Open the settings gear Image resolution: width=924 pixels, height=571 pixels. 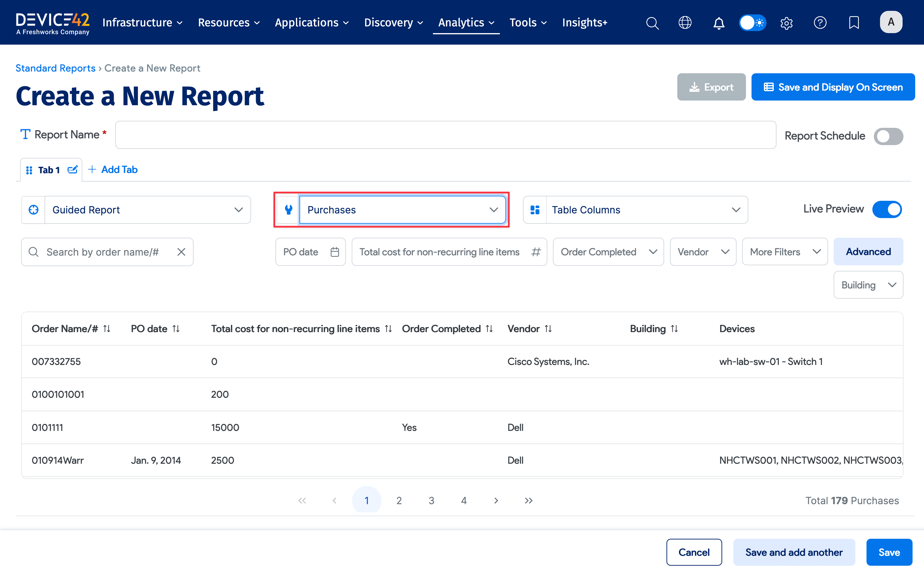pos(786,23)
